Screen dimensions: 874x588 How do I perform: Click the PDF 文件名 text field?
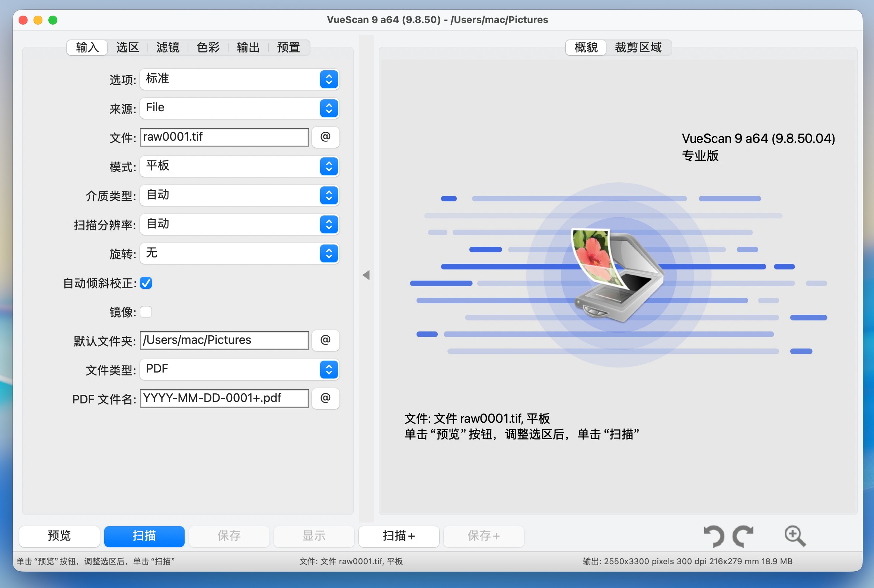point(224,398)
